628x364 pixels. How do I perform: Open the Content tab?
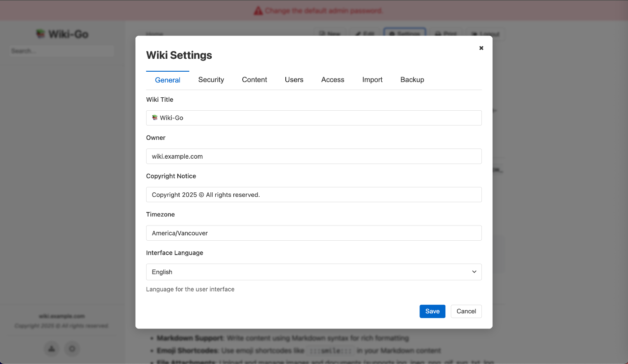254,80
